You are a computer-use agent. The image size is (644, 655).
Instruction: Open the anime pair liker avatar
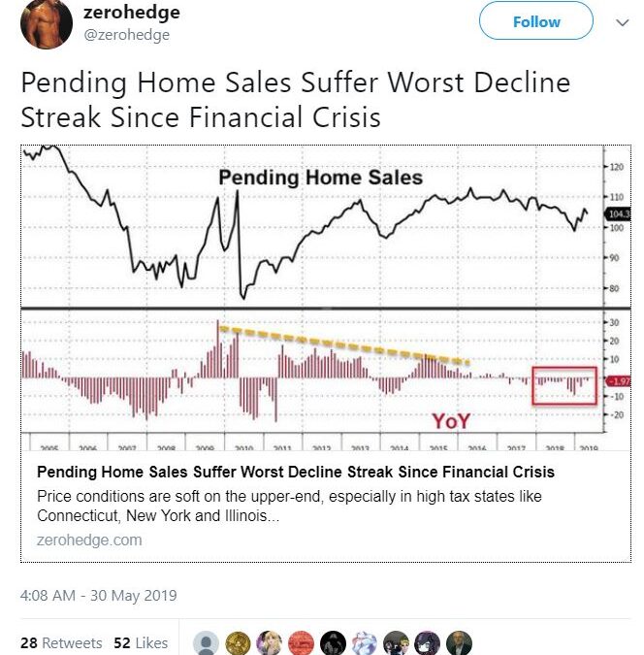pyautogui.click(x=396, y=643)
